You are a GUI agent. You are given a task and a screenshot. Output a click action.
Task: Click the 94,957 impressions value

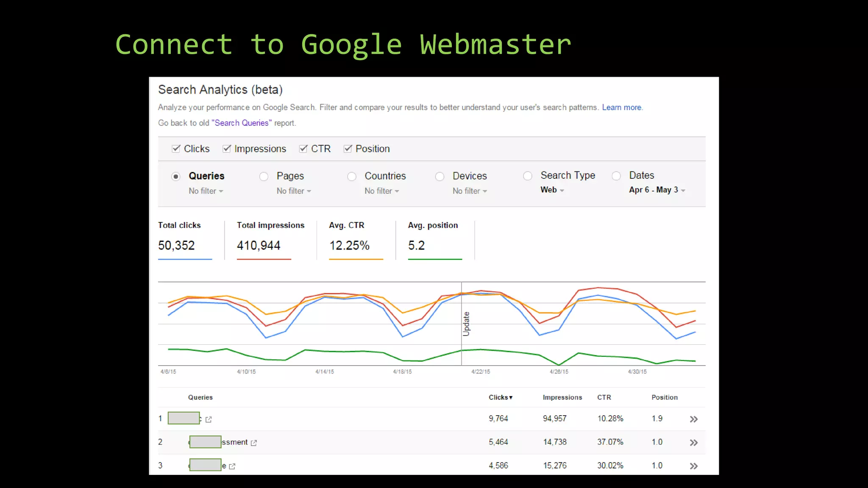[x=555, y=419]
